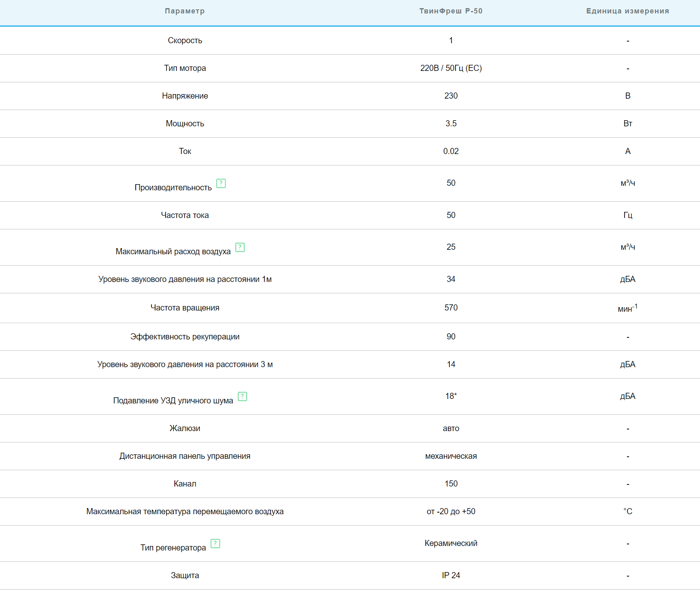Select the Частота вращения row label
This screenshot has height=590, width=700.
(x=185, y=308)
